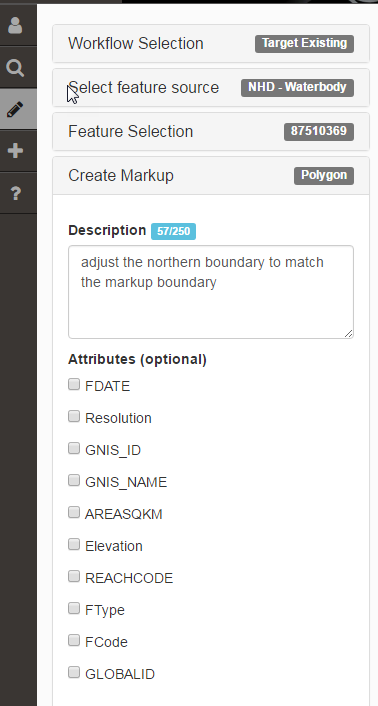Expand the Select feature source section
The height and width of the screenshot is (706, 378).
[x=211, y=88]
